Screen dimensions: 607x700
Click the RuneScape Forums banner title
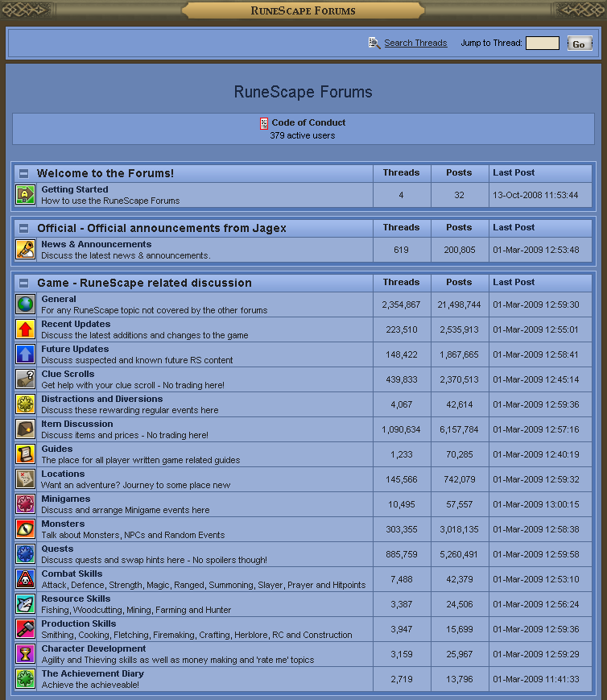click(x=303, y=10)
